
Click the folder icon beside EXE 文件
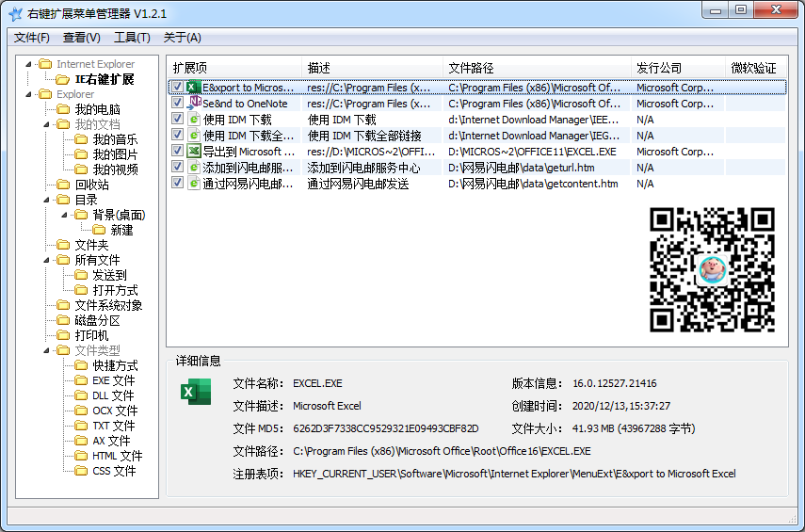click(81, 380)
